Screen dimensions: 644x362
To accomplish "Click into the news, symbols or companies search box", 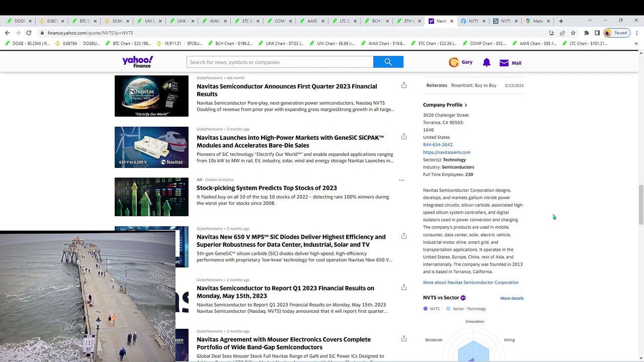I will pos(280,62).
